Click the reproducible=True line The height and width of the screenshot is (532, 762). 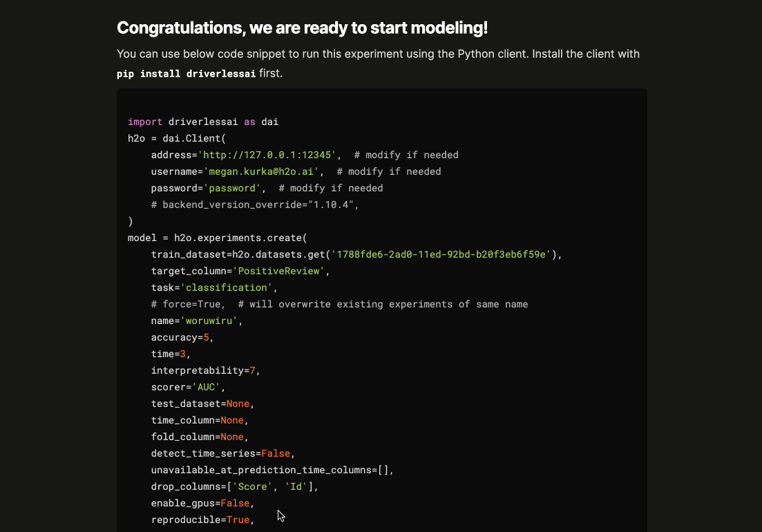point(202,520)
